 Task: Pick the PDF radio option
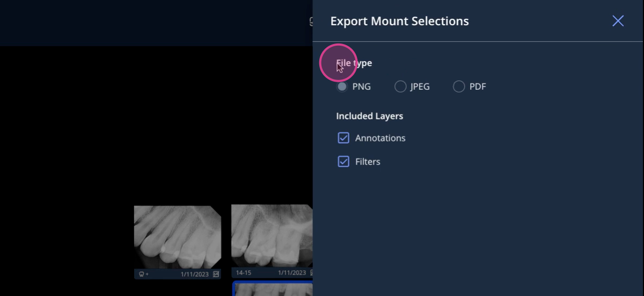459,86
